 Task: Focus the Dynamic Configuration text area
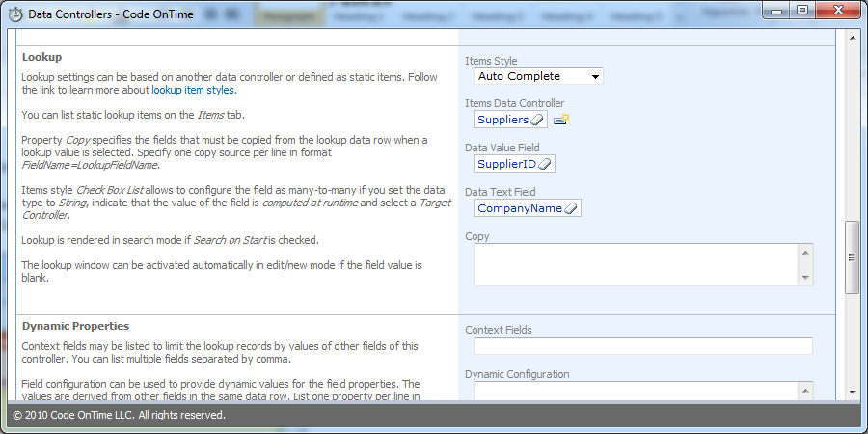click(636, 390)
